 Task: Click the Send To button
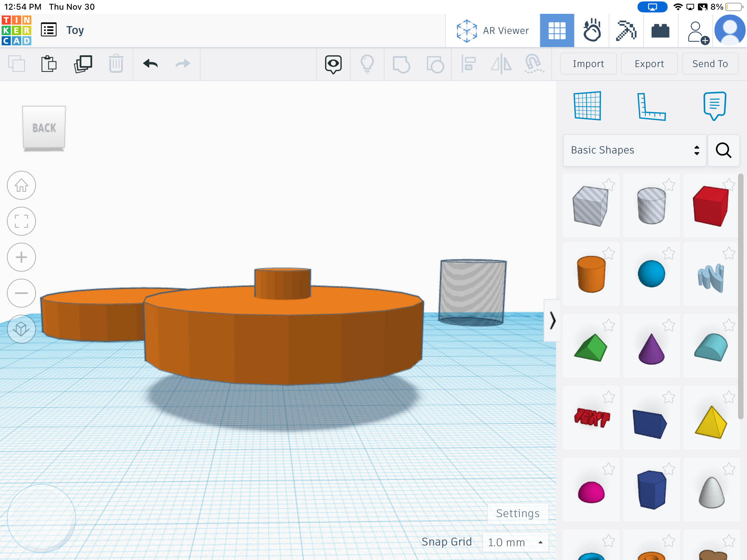[x=710, y=64]
